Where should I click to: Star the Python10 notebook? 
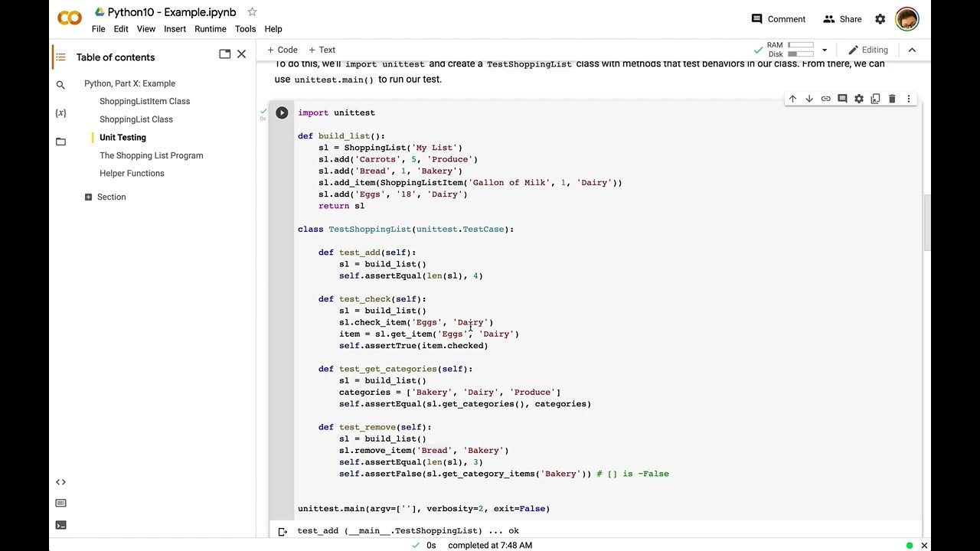click(x=252, y=12)
